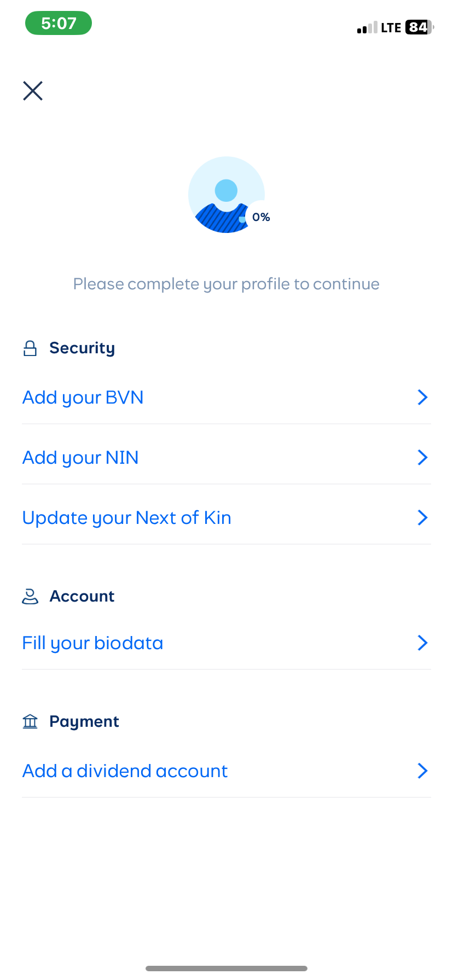Open the dividend account chevron arrow
Screen dimensions: 453x980
[422, 771]
